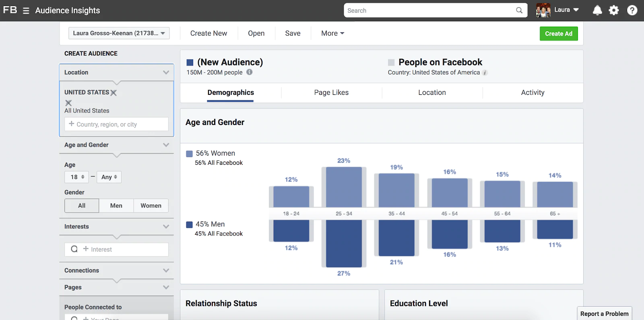The image size is (644, 320).
Task: Open maximum age Any dropdown
Action: click(109, 177)
